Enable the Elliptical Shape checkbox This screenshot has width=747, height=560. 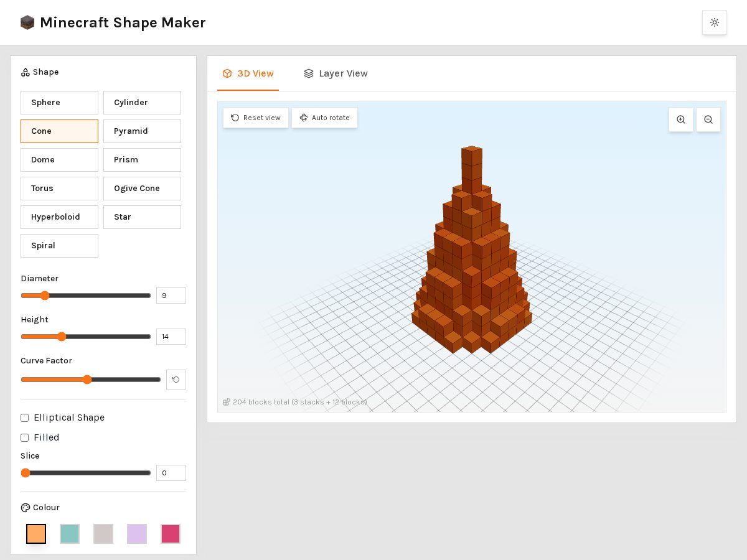coord(25,418)
